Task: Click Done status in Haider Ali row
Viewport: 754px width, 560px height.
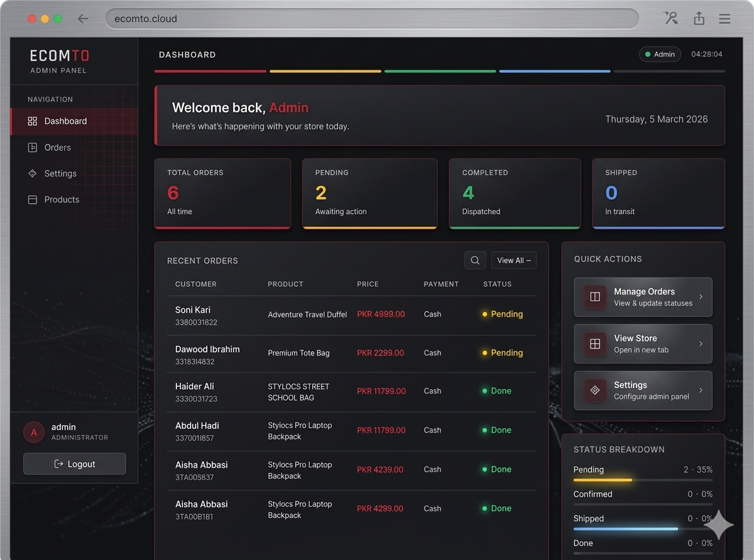Action: click(x=497, y=390)
